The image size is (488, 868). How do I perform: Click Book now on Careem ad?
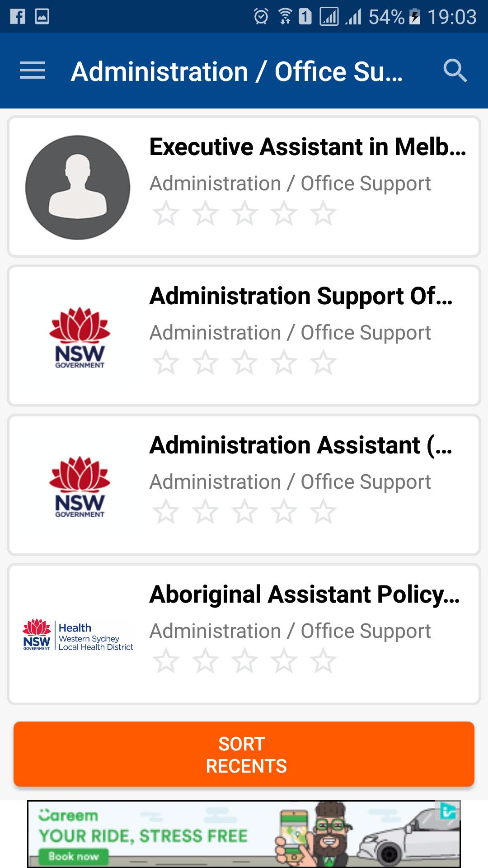pyautogui.click(x=73, y=856)
